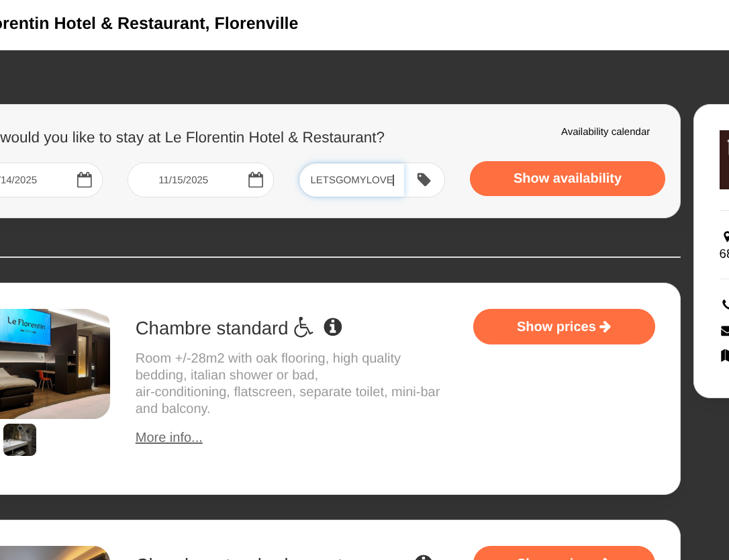Click the wheelchair accessibility icon
Screen dimensions: 729x560
[303, 327]
